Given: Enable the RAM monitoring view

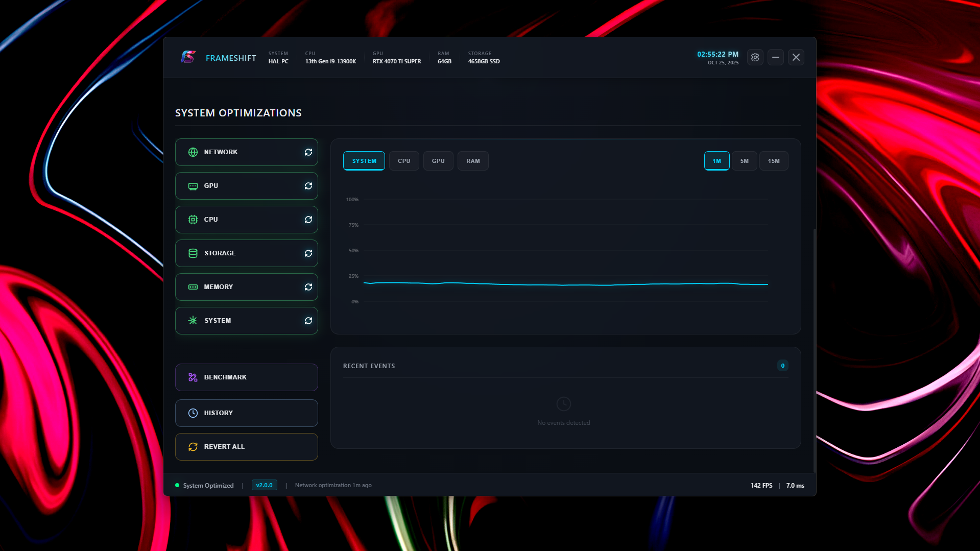Looking at the screenshot, I should click(x=472, y=160).
